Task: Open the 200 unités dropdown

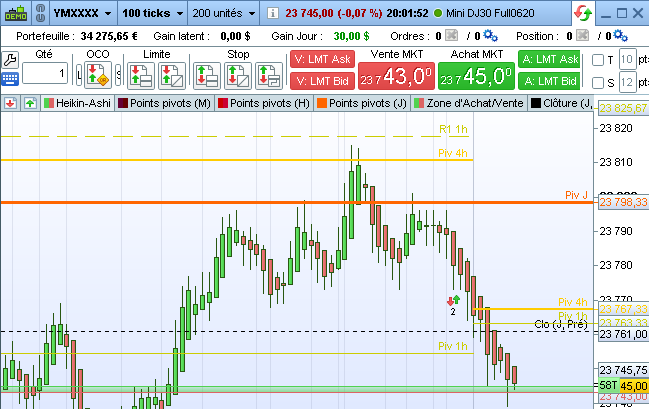Action: (224, 13)
